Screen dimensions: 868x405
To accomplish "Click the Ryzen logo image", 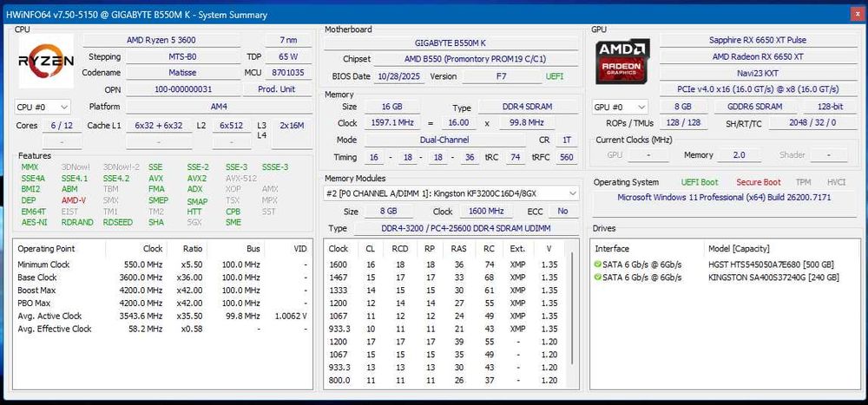I will pos(46,61).
